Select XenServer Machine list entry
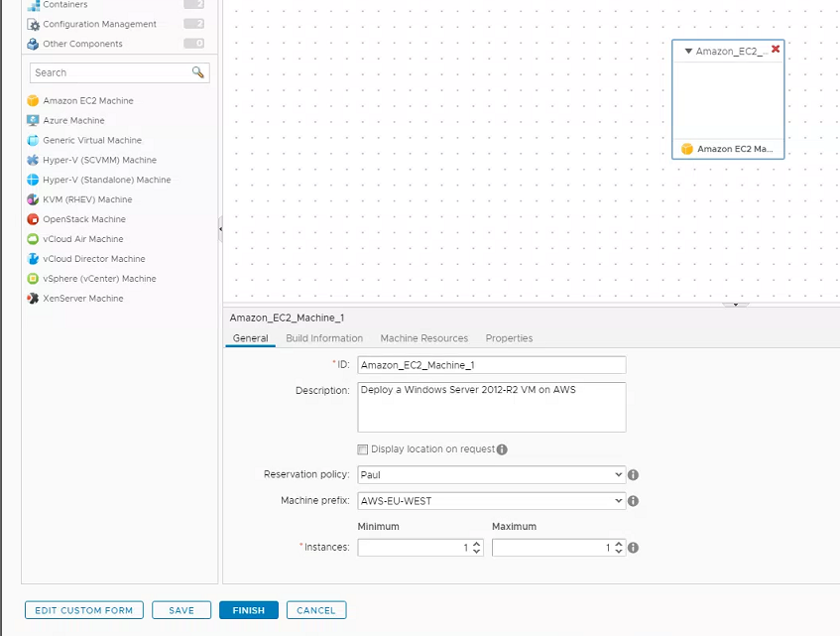The height and width of the screenshot is (636, 840). pos(83,299)
